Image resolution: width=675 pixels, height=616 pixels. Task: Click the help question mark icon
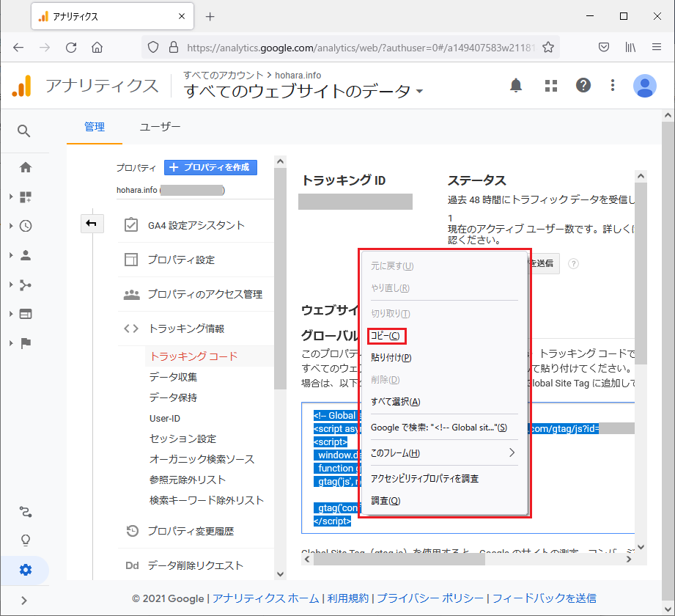pyautogui.click(x=583, y=86)
